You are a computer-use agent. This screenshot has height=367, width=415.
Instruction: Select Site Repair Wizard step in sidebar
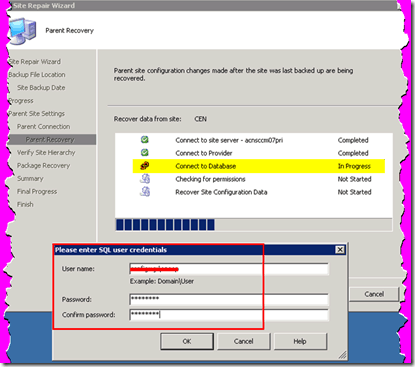pyautogui.click(x=35, y=62)
